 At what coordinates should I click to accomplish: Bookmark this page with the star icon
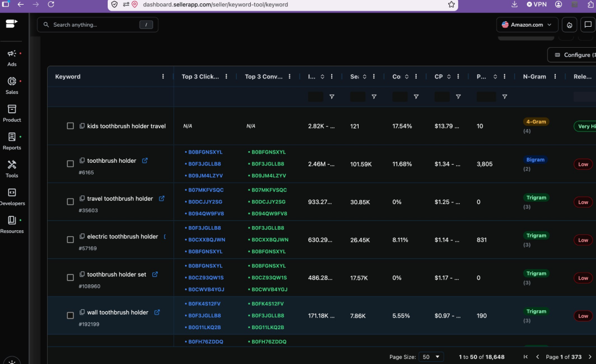(451, 5)
